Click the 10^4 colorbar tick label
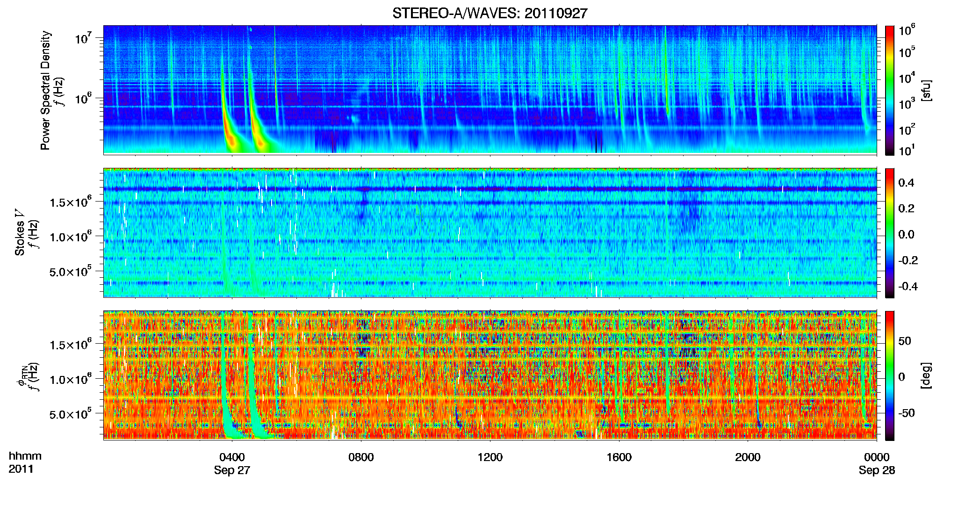 click(x=907, y=78)
